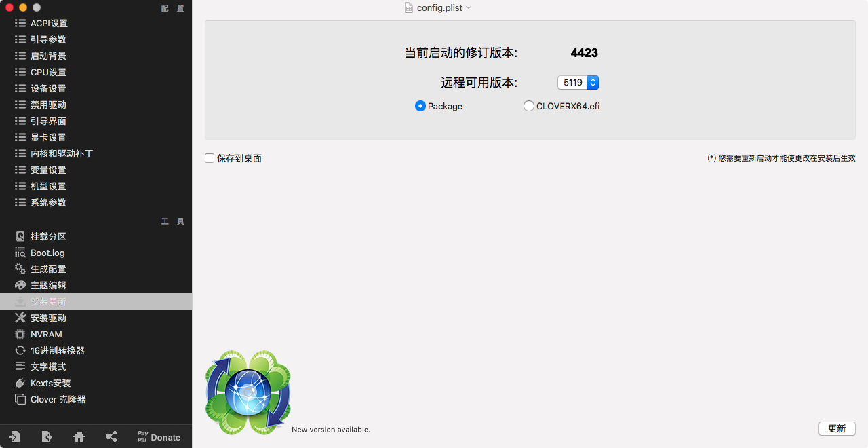868x448 pixels.
Task: Click the home icon in bottom bar
Action: tap(79, 437)
